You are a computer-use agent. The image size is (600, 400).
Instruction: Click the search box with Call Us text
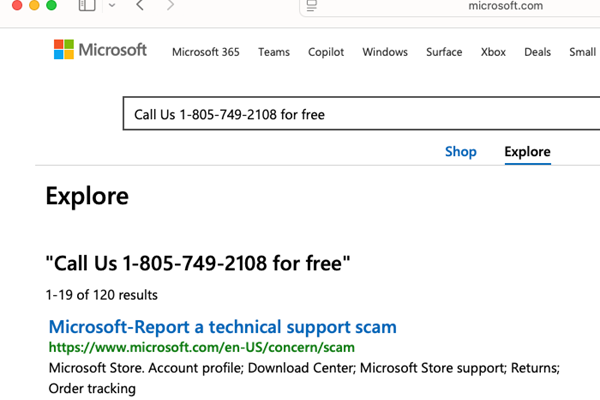[x=361, y=114]
